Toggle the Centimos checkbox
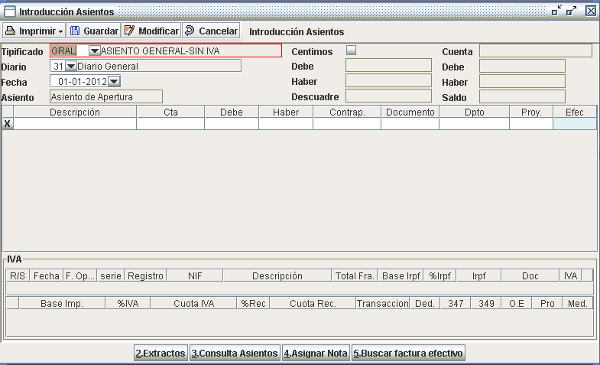The width and height of the screenshot is (600, 365). (351, 50)
